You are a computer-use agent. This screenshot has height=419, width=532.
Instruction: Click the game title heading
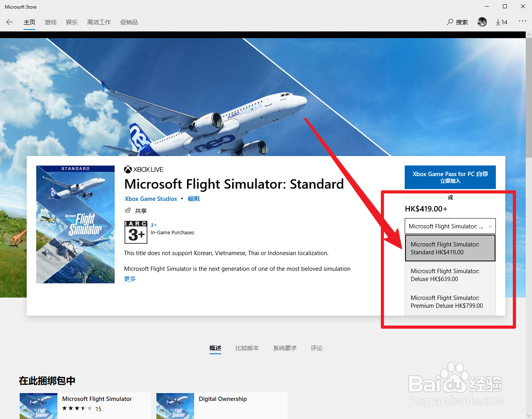tap(234, 184)
